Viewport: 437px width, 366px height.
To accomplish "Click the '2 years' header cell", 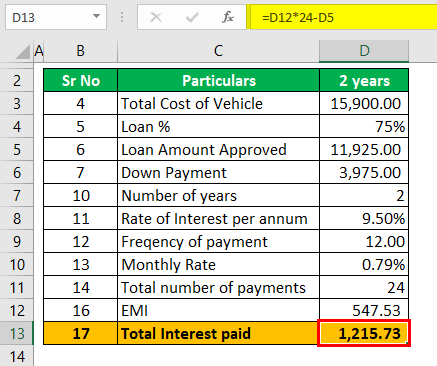I will tap(364, 80).
